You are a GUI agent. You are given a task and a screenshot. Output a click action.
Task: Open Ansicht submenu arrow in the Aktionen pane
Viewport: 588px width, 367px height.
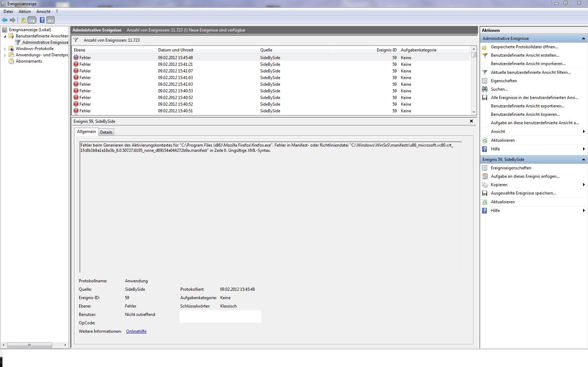(x=583, y=132)
